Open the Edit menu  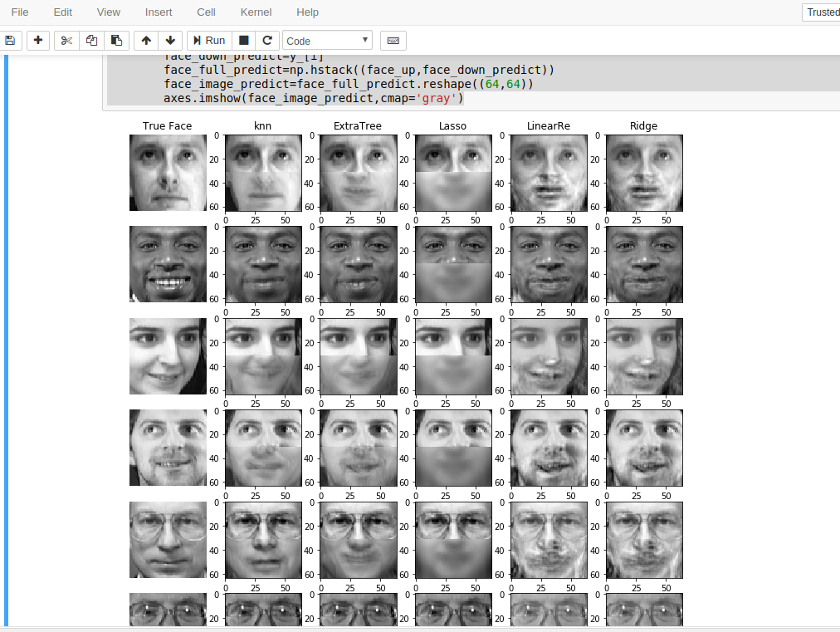(63, 12)
